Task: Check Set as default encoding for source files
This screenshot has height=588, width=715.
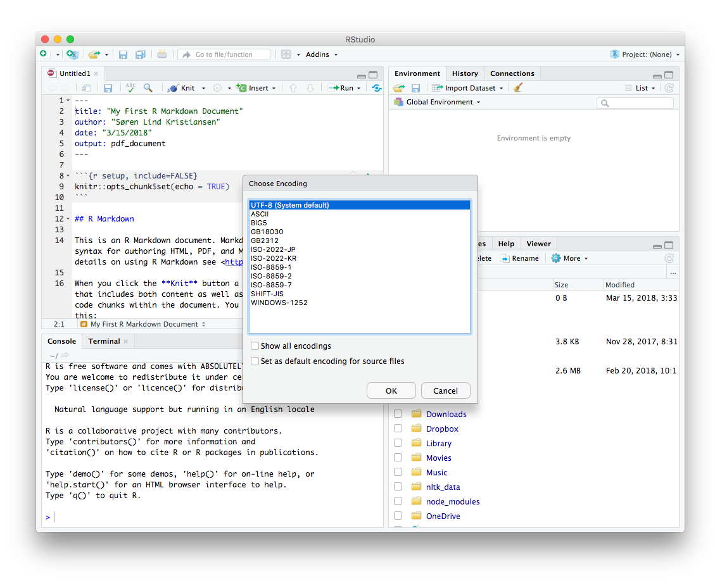Action: point(255,361)
